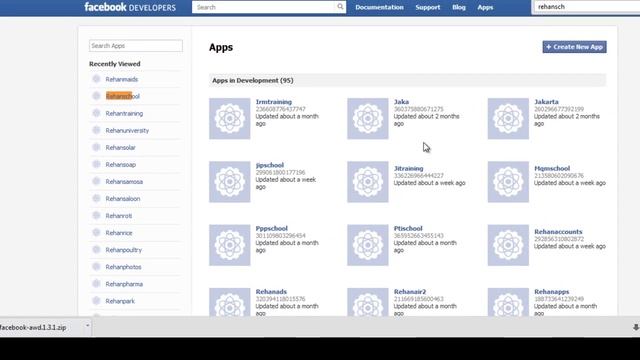Click the Pppschool app icon
This screenshot has height=360, width=640.
(230, 245)
